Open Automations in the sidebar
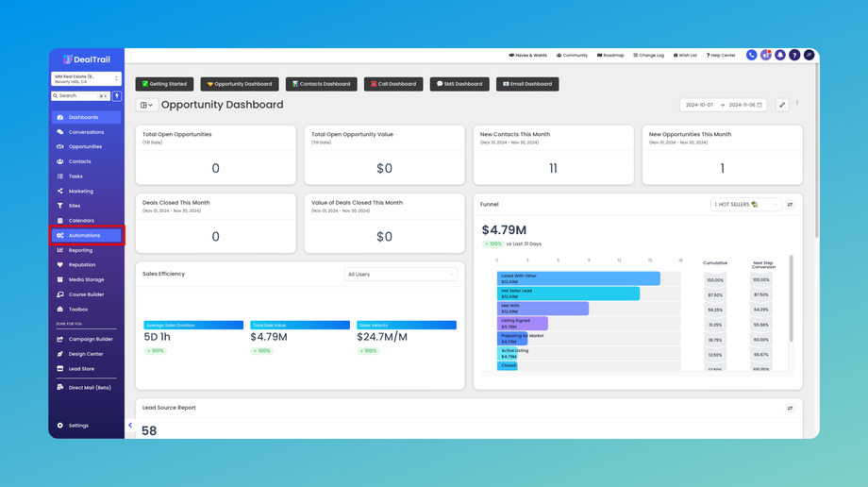This screenshot has height=487, width=868. tap(87, 235)
